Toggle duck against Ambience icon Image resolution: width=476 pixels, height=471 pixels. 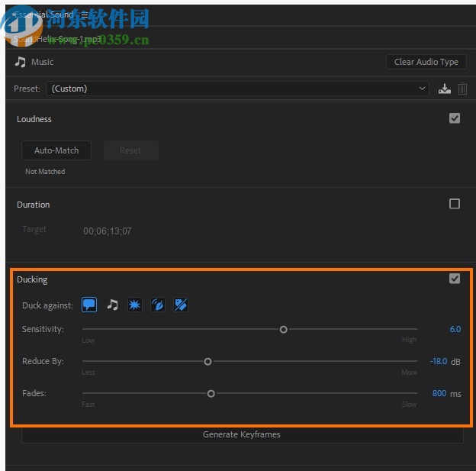click(158, 305)
